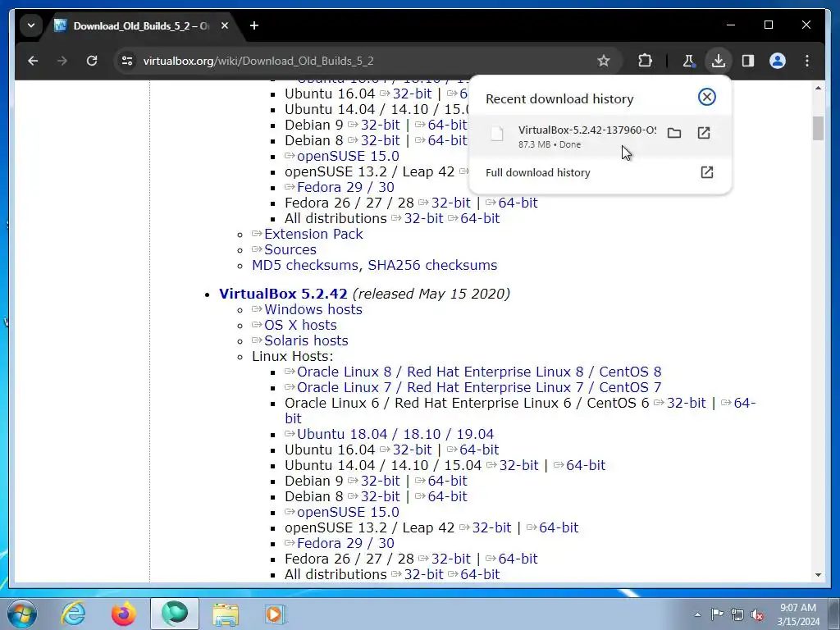Open the muted volume tray icon

pos(757,614)
